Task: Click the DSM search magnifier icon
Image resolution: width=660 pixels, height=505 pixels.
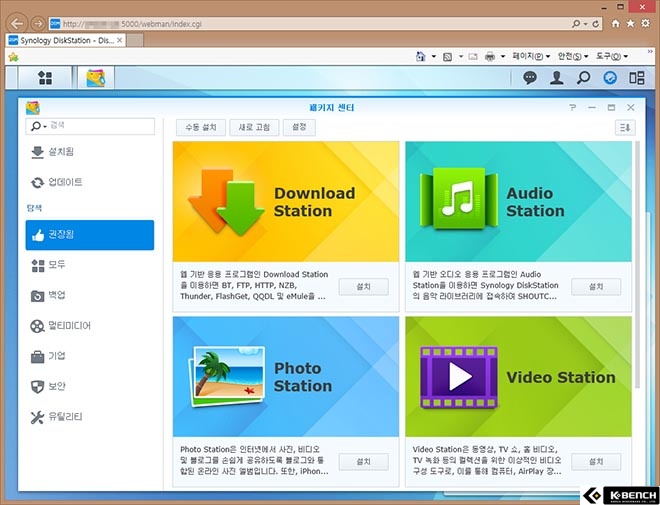Action: point(583,78)
